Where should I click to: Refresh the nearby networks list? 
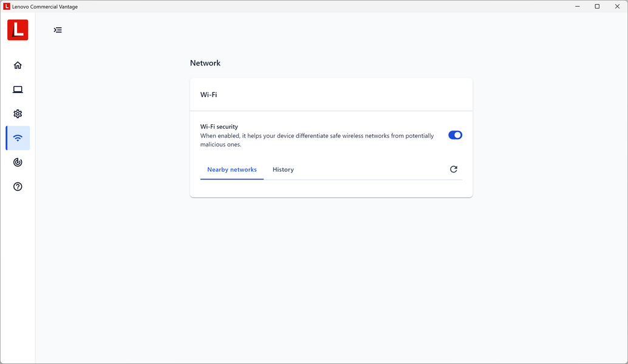pyautogui.click(x=453, y=169)
